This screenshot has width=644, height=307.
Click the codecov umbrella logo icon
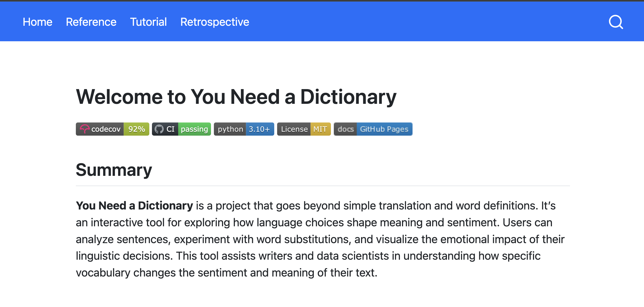(x=84, y=129)
